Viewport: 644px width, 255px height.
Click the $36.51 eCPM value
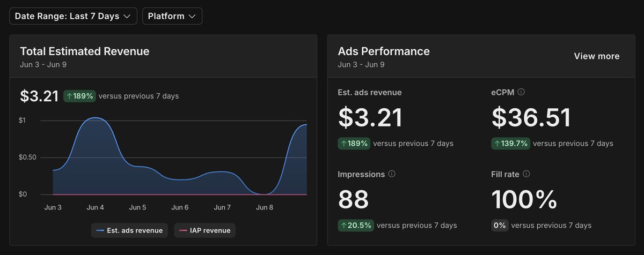(x=531, y=117)
